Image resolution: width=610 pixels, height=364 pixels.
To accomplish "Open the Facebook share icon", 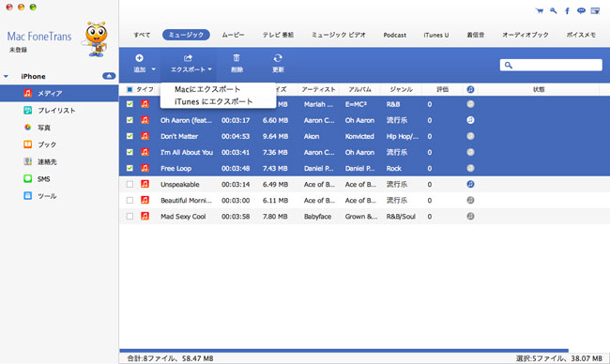I will [567, 11].
